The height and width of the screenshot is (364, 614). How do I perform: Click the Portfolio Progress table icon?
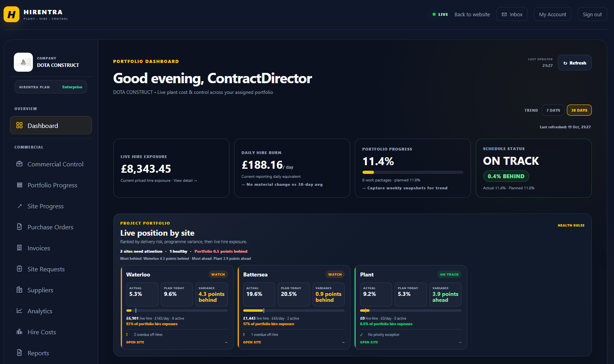click(x=19, y=185)
